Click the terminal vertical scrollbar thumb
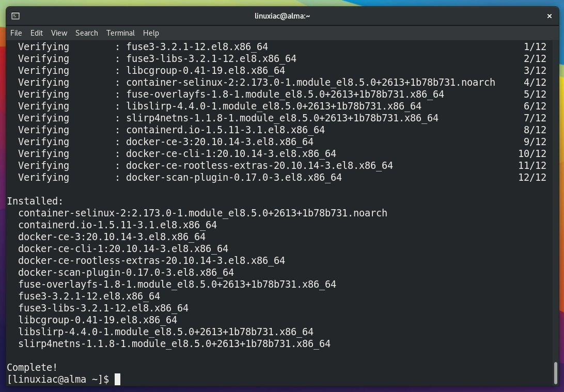 pos(555,373)
